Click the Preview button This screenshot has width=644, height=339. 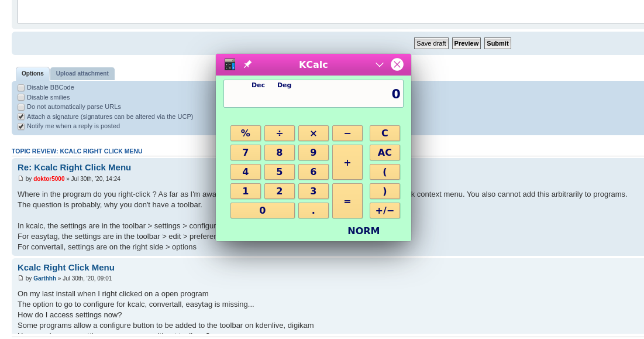466,43
